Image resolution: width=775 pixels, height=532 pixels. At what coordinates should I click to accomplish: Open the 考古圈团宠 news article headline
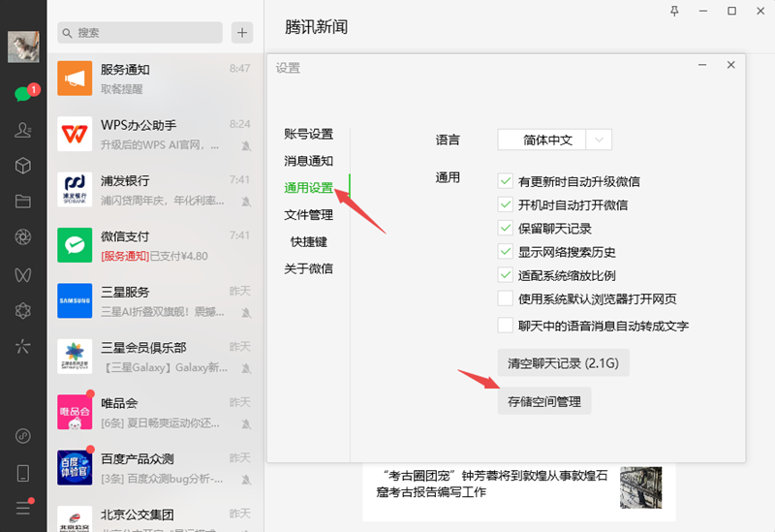click(x=492, y=483)
